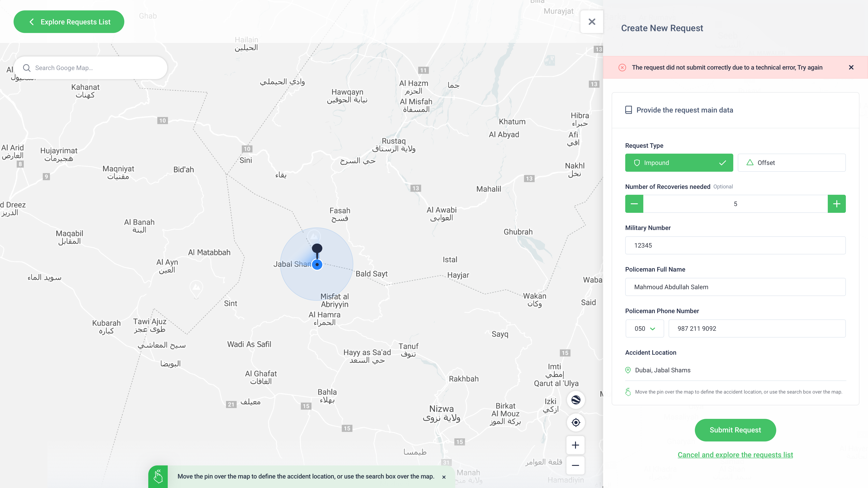
Task: Click the map search magnifier icon
Action: pyautogui.click(x=27, y=68)
